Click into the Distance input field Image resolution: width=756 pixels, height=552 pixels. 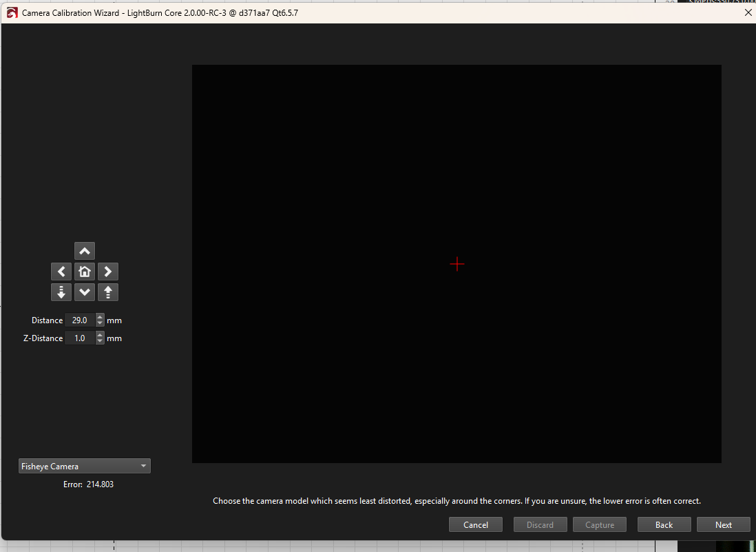point(80,320)
